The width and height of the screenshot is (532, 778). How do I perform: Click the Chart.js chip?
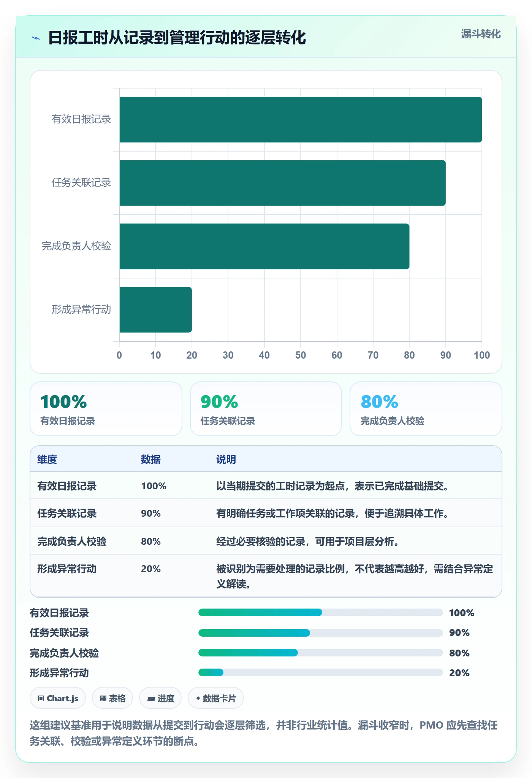(58, 698)
